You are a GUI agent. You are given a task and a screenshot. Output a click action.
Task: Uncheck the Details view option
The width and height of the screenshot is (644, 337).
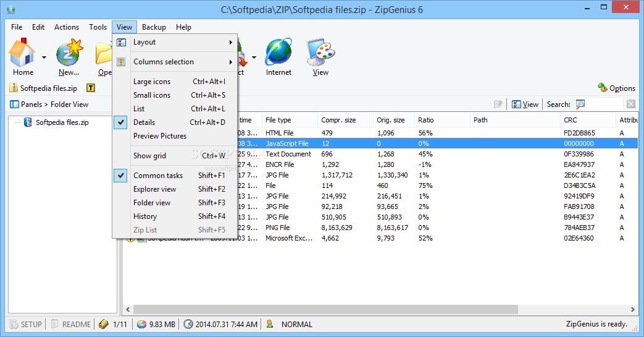coord(175,122)
